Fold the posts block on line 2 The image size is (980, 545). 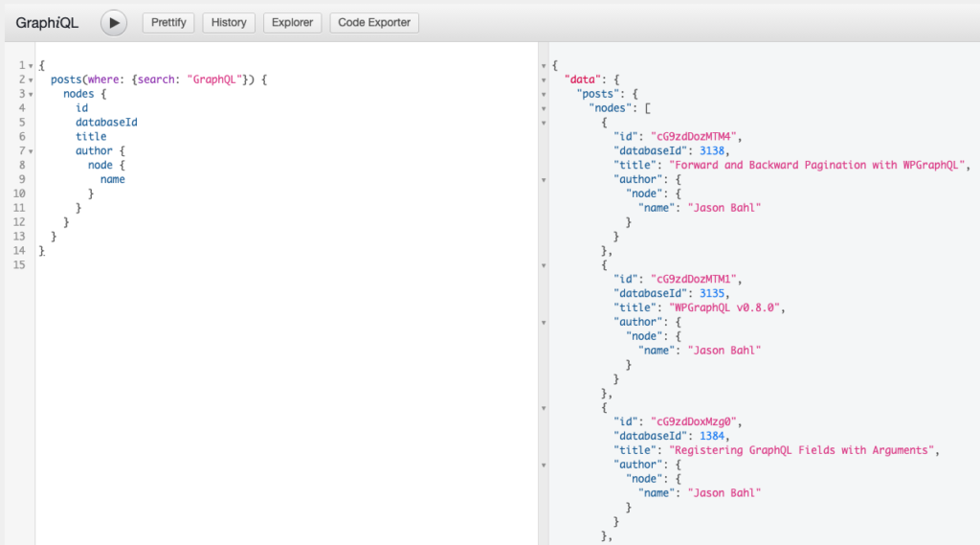(x=31, y=79)
